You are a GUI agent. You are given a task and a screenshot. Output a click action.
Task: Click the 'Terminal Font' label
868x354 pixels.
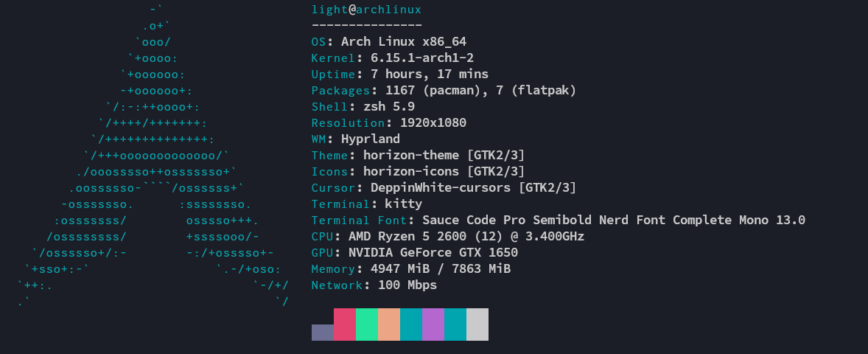tap(360, 220)
